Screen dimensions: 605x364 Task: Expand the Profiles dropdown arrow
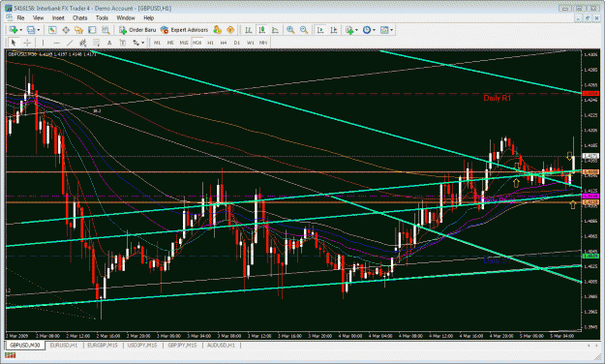point(38,30)
